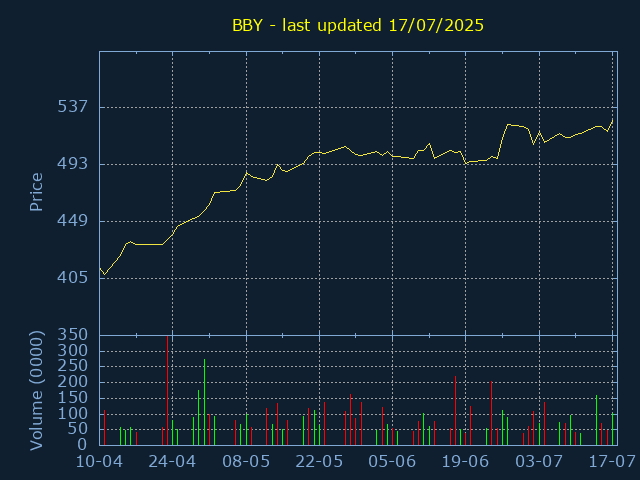
Task: Click the Price axis title
Action: 36,192
